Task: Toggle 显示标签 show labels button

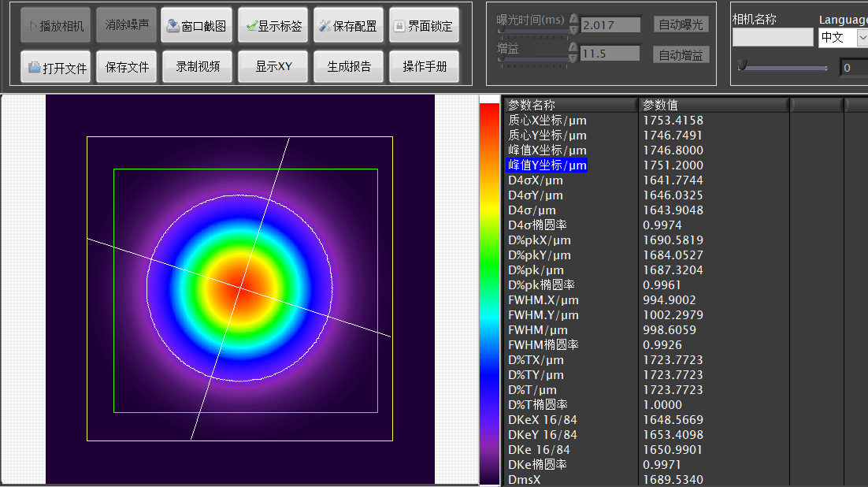Action: coord(273,26)
